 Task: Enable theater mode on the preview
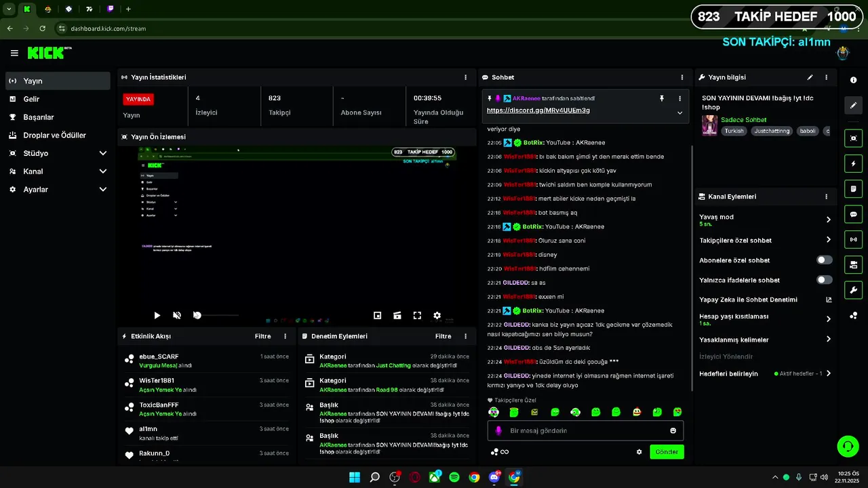[397, 315]
